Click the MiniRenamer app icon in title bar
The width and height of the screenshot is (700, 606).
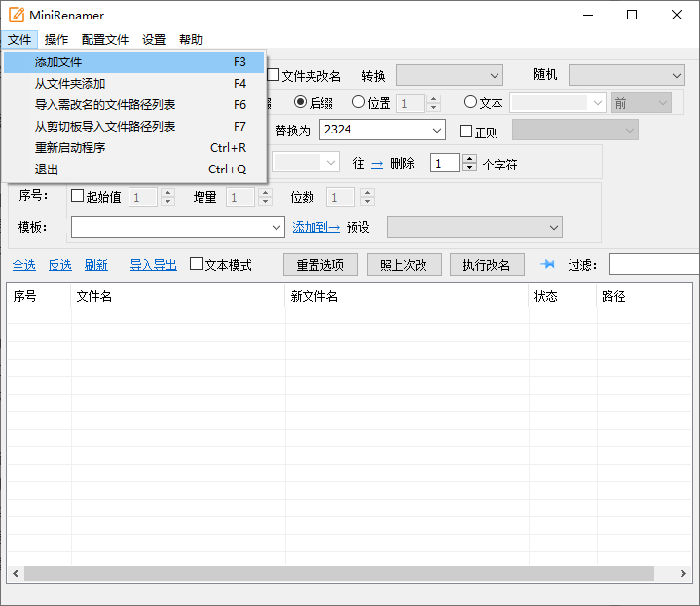(17, 15)
